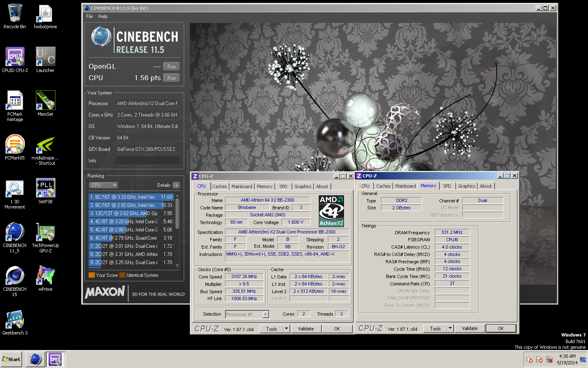Screen dimensions: 588x368
Task: Run the CPU benchmark
Action: click(x=171, y=78)
